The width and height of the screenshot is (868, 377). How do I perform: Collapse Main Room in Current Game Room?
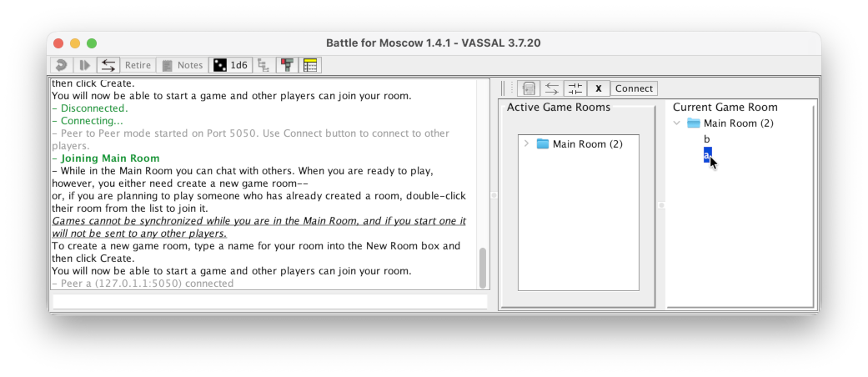[678, 123]
